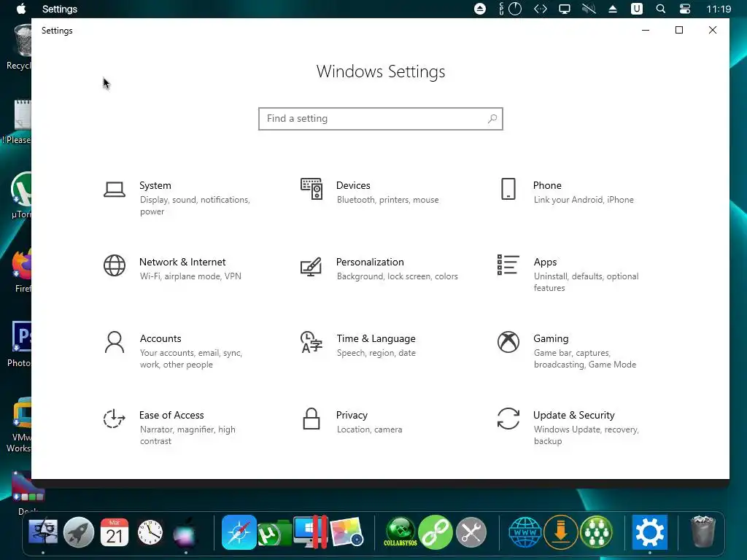Click the 11:19 clock in top bar
Image resolution: width=747 pixels, height=560 pixels.
(719, 9)
